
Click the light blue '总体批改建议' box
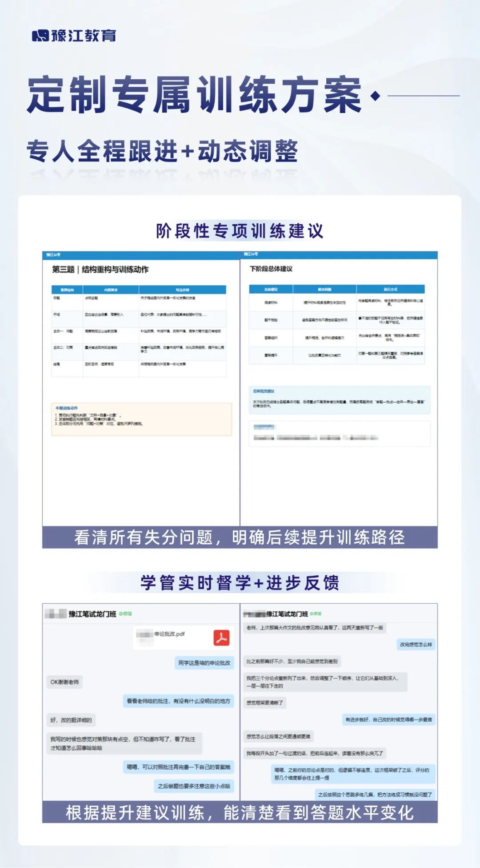pyautogui.click(x=340, y=400)
